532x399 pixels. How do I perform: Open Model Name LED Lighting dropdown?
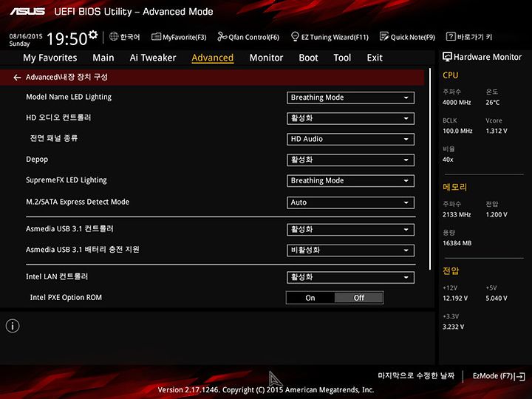(x=350, y=98)
